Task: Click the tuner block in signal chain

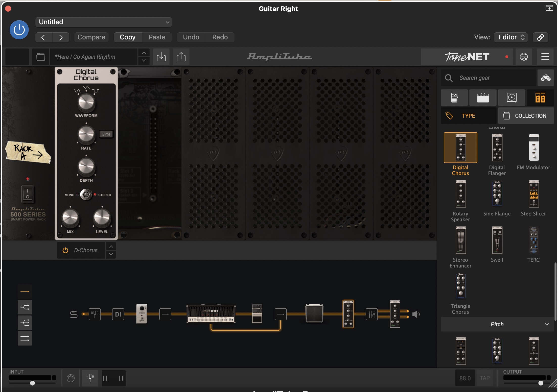Action: click(x=95, y=314)
